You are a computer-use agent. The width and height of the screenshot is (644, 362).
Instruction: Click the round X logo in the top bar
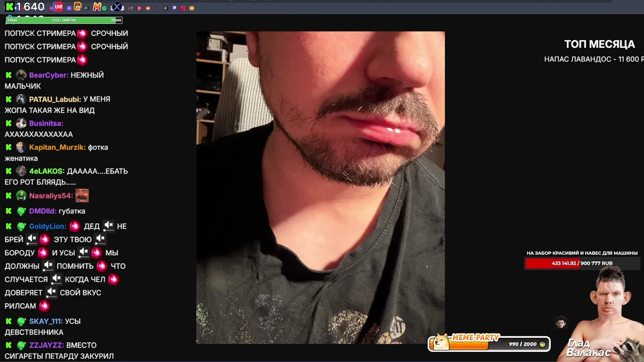click(117, 7)
